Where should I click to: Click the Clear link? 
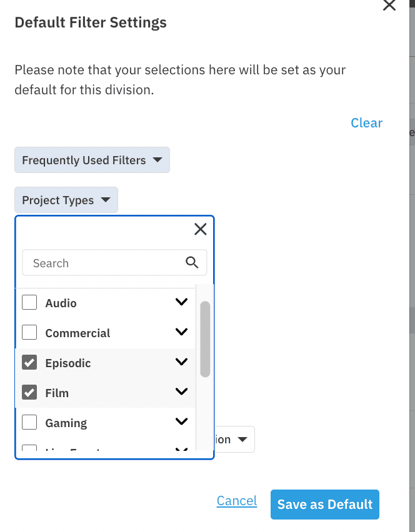366,123
